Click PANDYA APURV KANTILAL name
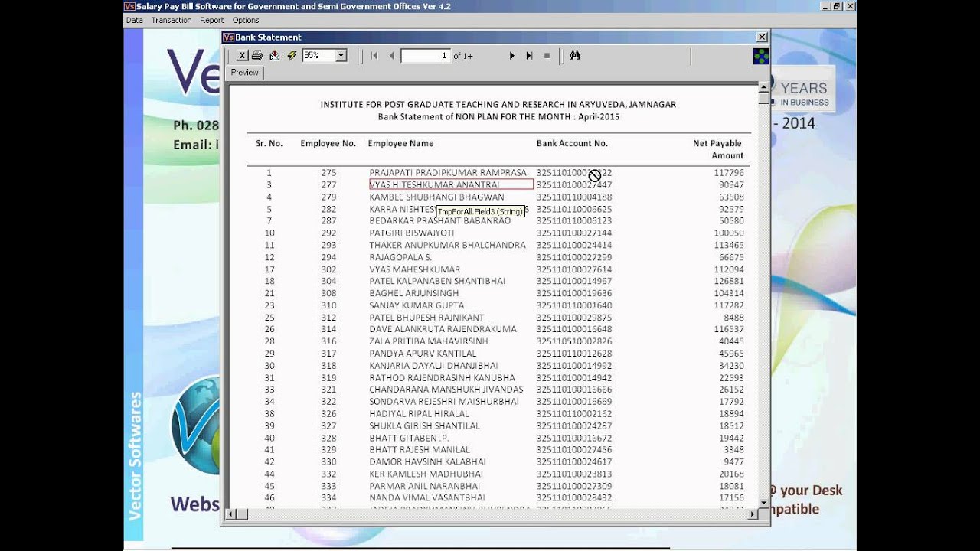 click(423, 354)
